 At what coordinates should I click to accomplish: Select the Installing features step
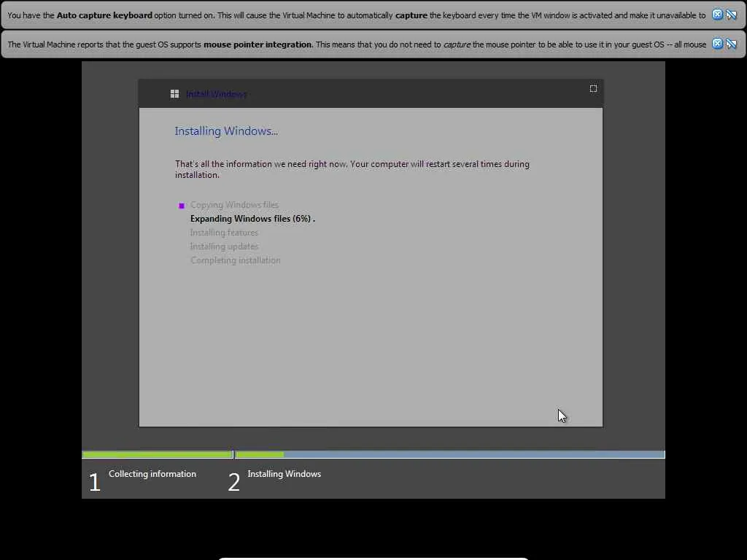click(x=224, y=233)
